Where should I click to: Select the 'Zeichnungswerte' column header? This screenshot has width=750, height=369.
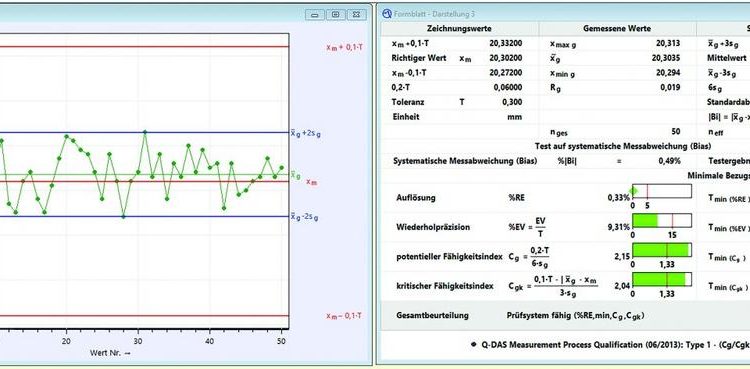459,29
